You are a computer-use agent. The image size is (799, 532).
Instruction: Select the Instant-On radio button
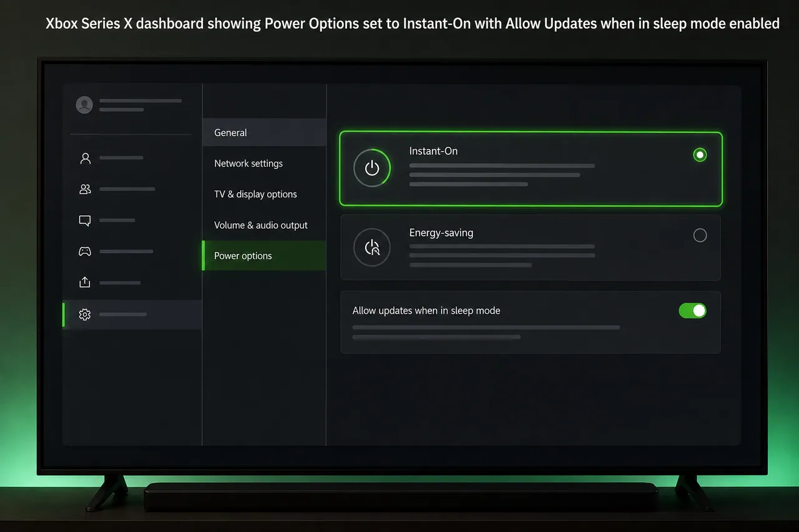[x=700, y=155]
